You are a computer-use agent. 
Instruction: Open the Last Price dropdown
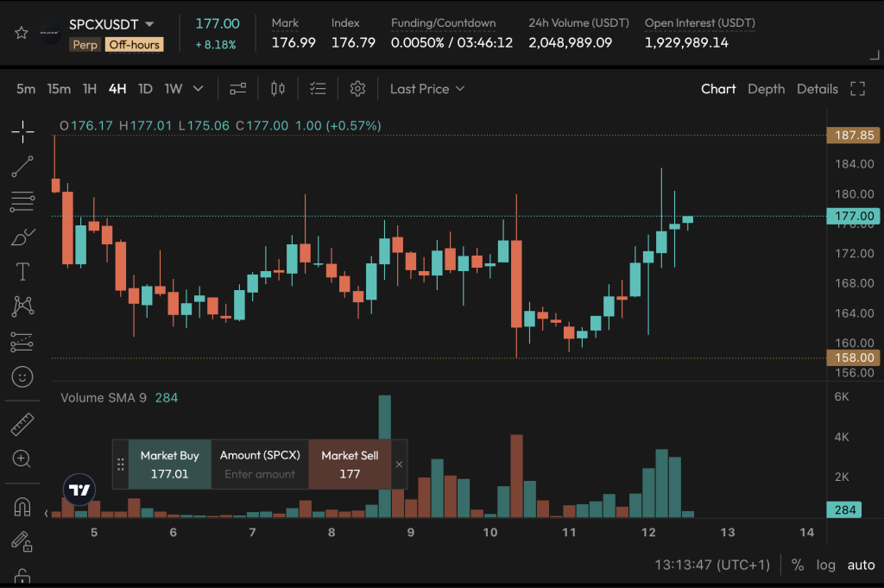[427, 89]
